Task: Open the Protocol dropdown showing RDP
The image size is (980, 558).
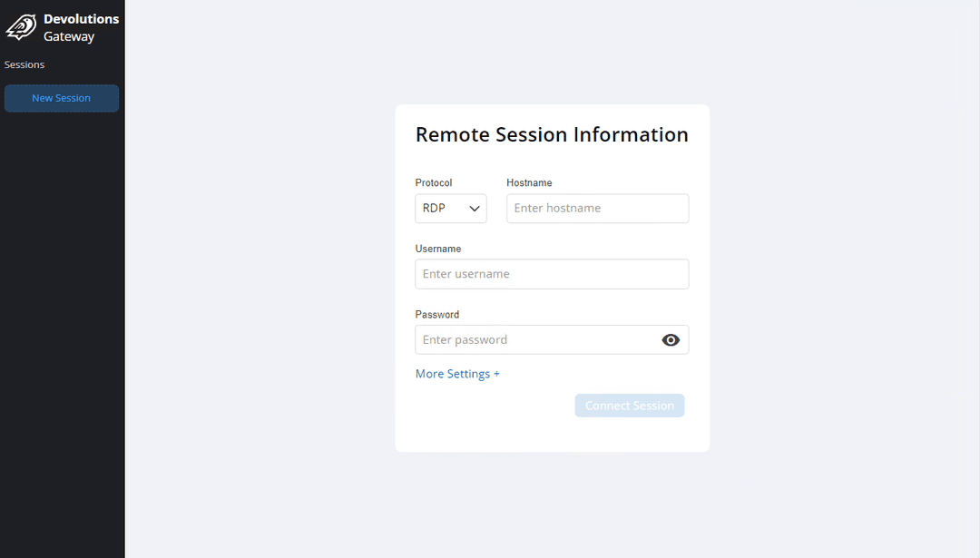Action: pos(451,209)
